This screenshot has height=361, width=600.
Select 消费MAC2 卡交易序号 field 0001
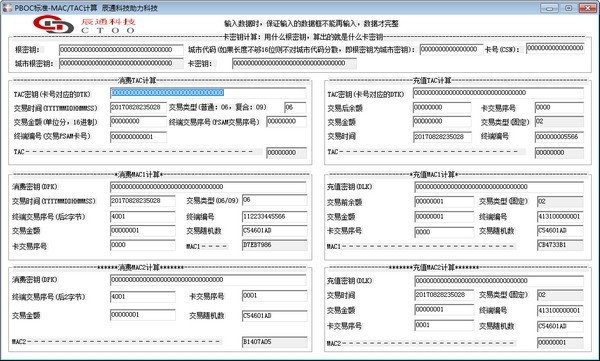274,296
